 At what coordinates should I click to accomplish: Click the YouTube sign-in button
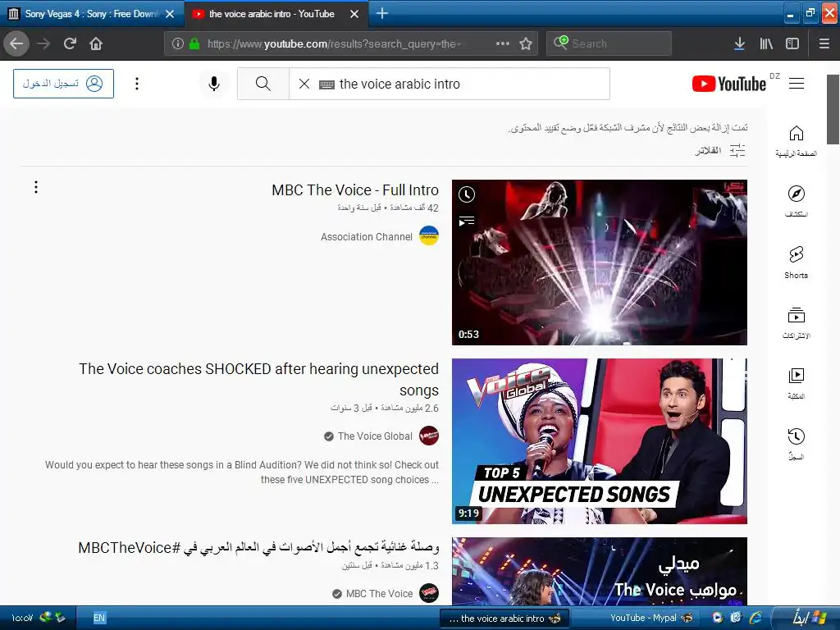pos(63,84)
